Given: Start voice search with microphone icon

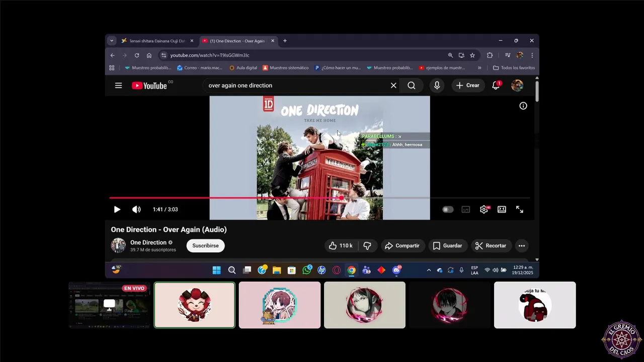Looking at the screenshot, I should click(x=437, y=85).
